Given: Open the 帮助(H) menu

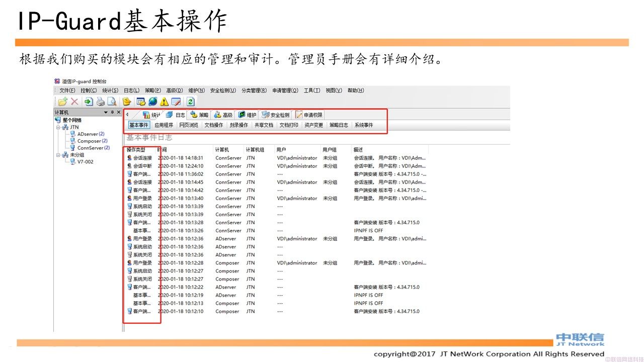Looking at the screenshot, I should (x=356, y=90).
